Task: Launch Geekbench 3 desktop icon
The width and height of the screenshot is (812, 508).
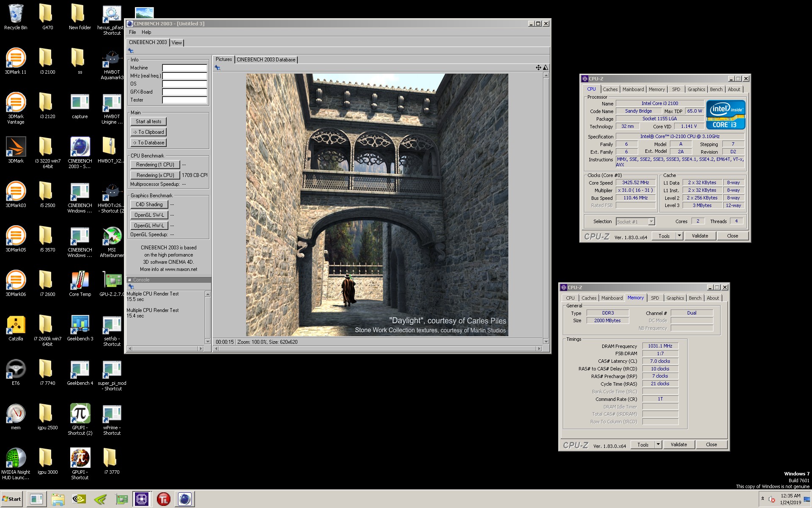Action: [x=80, y=328]
